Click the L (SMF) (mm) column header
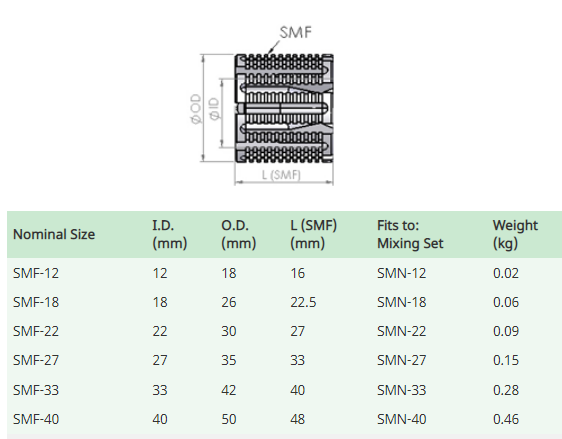 coord(314,234)
